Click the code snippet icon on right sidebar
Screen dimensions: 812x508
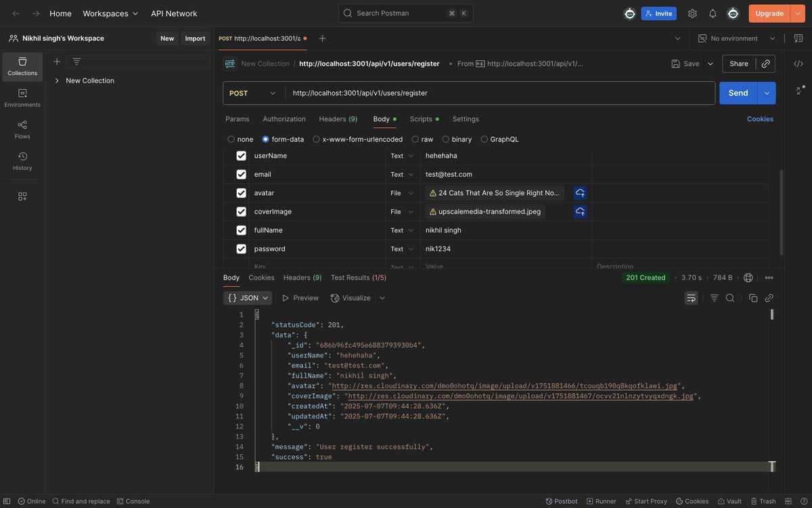[798, 64]
